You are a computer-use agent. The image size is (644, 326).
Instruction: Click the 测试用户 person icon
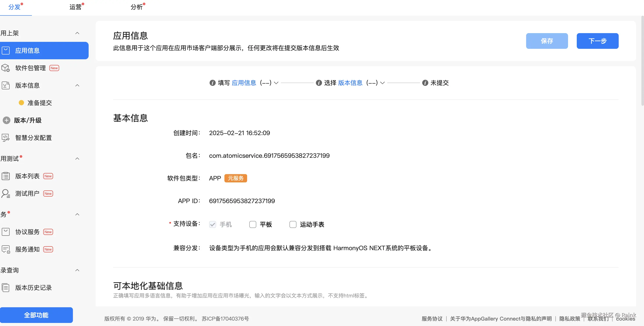click(x=5, y=194)
